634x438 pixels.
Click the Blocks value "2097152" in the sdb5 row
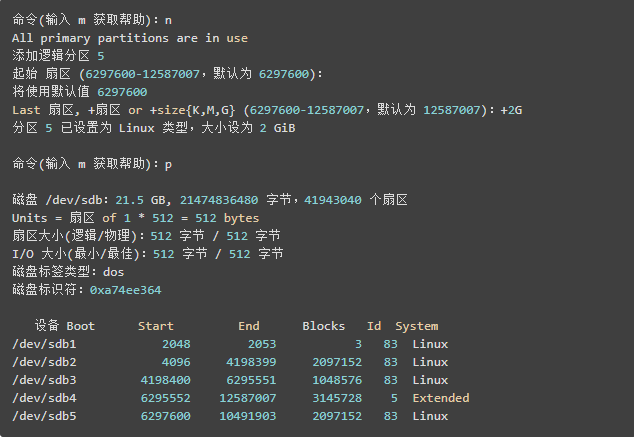pyautogui.click(x=337, y=416)
